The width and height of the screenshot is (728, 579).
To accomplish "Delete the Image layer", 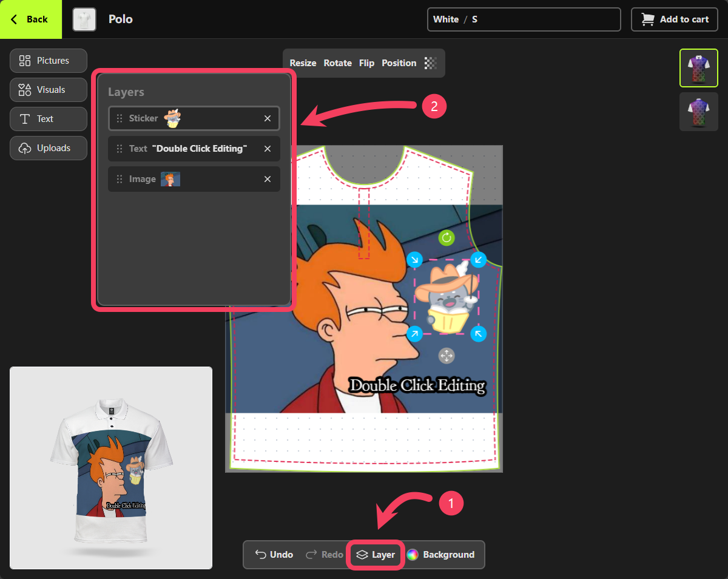I will click(268, 179).
